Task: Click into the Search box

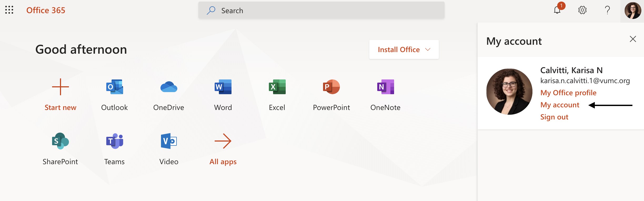Action: click(321, 11)
